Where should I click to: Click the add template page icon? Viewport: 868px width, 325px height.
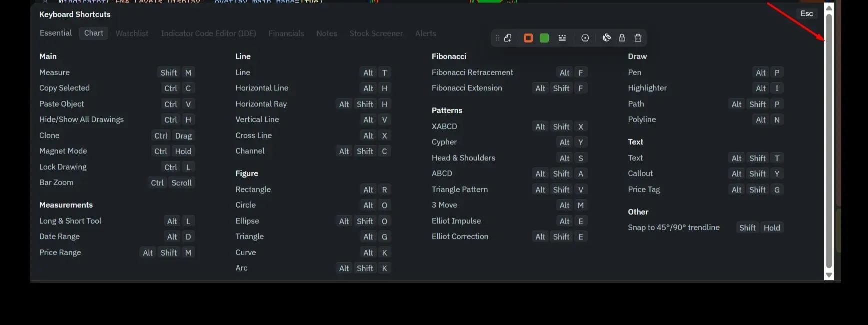tap(508, 38)
